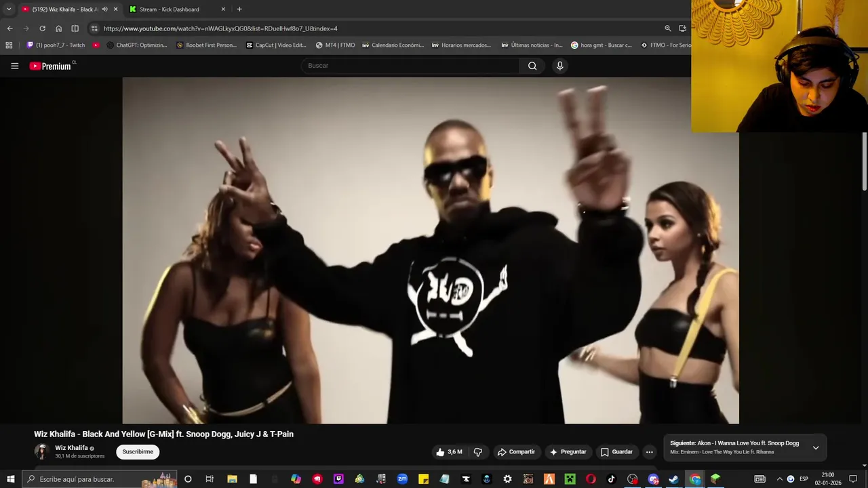Pause the video by clicking the player
This screenshot has width=868, height=488.
pyautogui.click(x=431, y=250)
